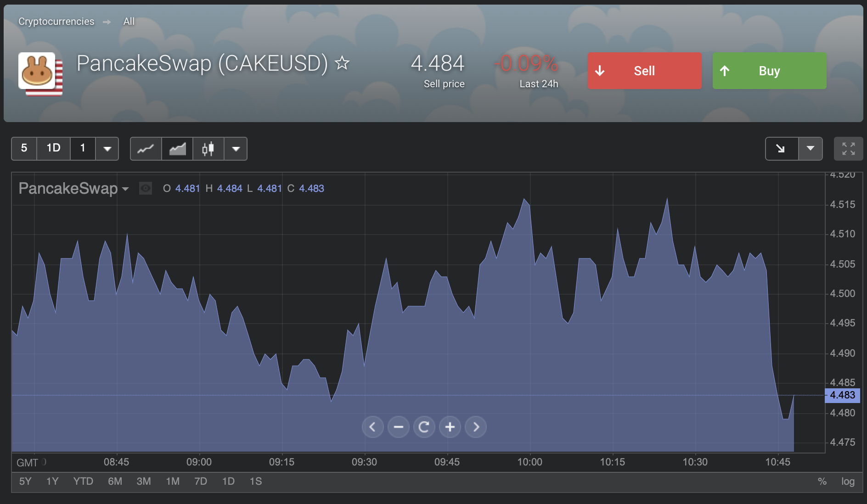Click the PancakeSwap (CAKEUSD) title
The height and width of the screenshot is (504, 867).
click(x=202, y=63)
